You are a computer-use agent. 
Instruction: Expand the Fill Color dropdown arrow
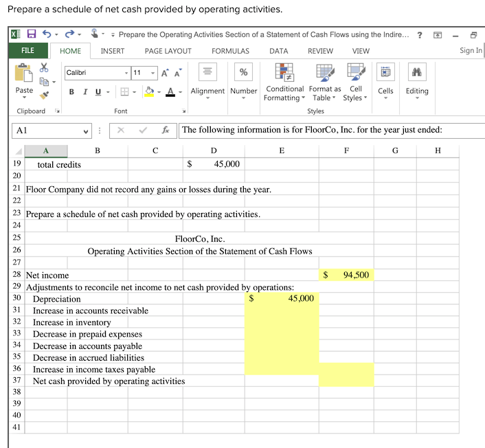(x=159, y=92)
